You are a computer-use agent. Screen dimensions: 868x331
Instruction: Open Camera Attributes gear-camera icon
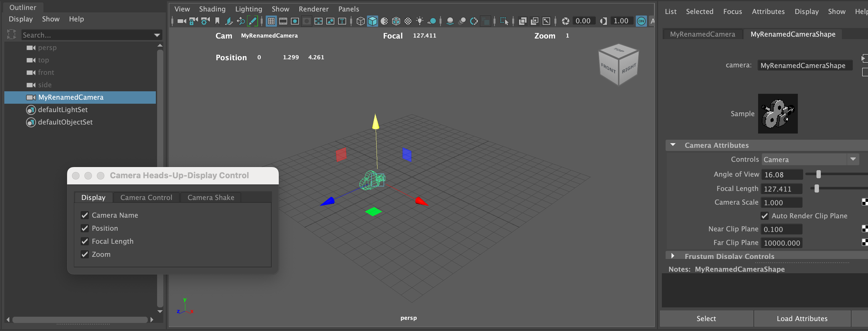[205, 21]
